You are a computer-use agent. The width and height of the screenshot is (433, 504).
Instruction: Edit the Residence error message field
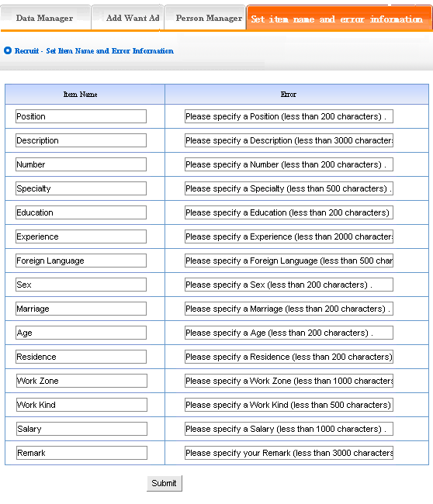click(289, 357)
